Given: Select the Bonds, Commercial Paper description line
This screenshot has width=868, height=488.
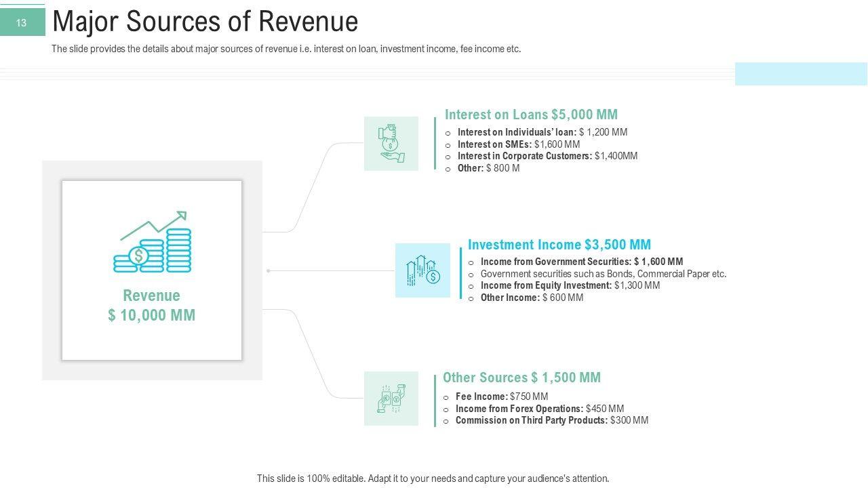Looking at the screenshot, I should click(604, 274).
